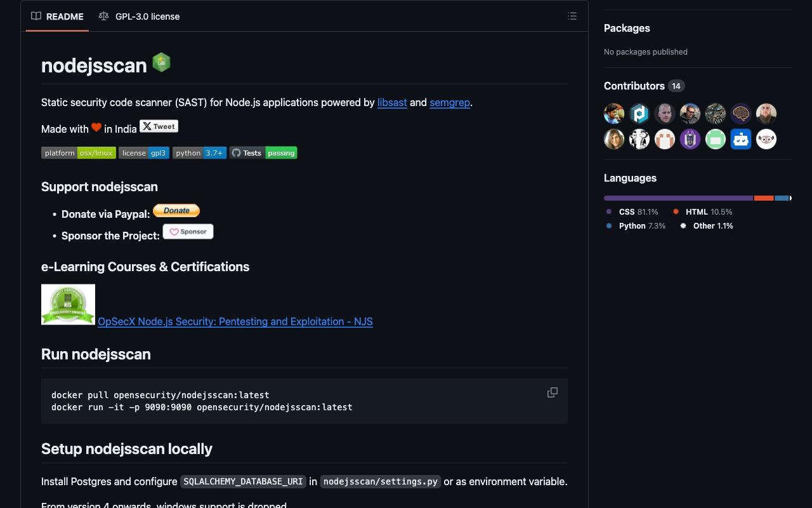This screenshot has width=812, height=508.
Task: Open the CSS 81.1% language link
Action: tap(632, 212)
